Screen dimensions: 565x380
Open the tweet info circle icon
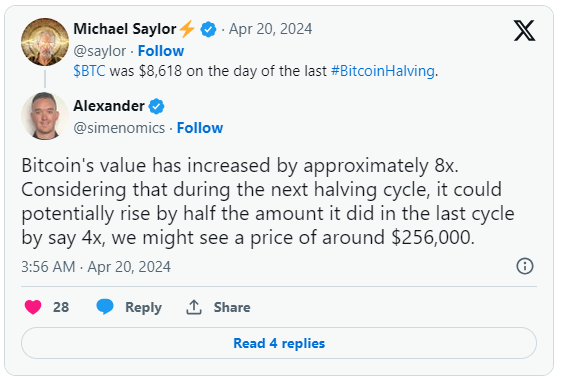coord(525,266)
